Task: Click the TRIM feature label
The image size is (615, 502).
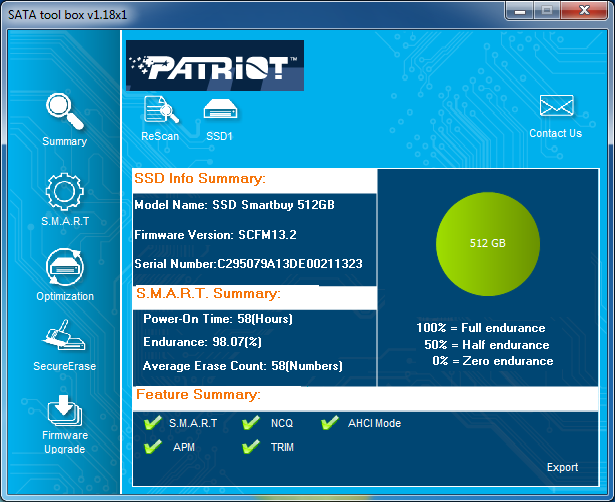Action: point(282,447)
